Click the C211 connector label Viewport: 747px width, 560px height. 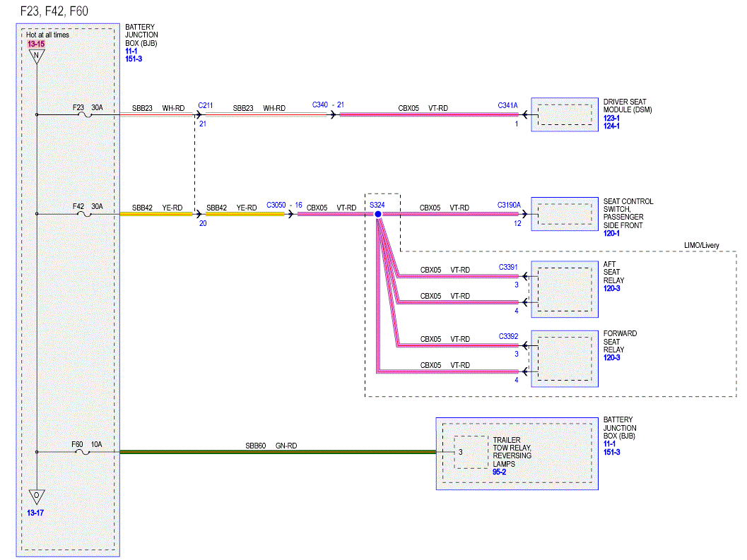206,105
